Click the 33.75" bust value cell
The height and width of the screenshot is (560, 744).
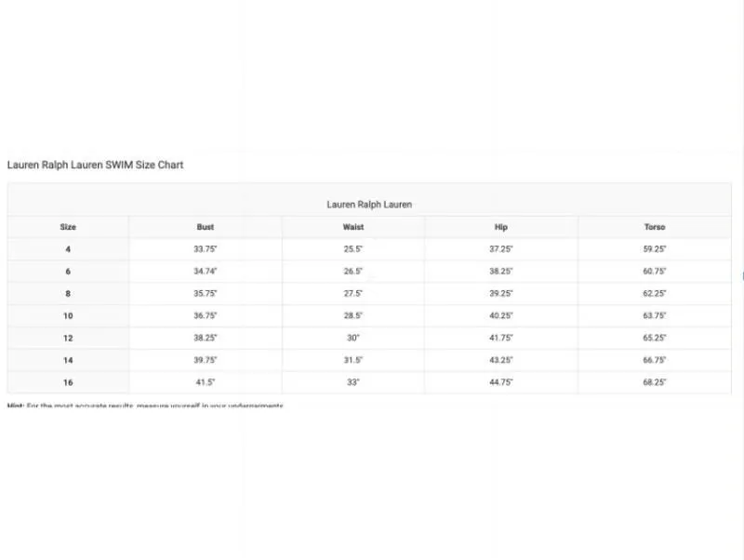[205, 249]
